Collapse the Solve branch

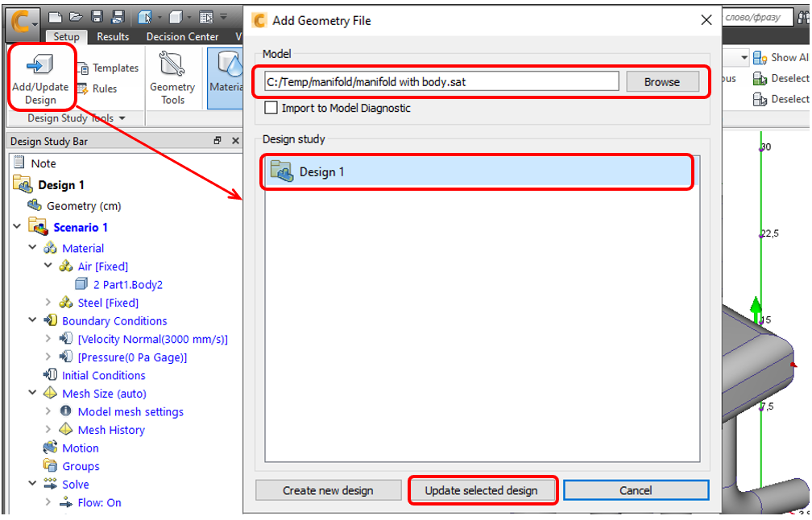[x=32, y=483]
